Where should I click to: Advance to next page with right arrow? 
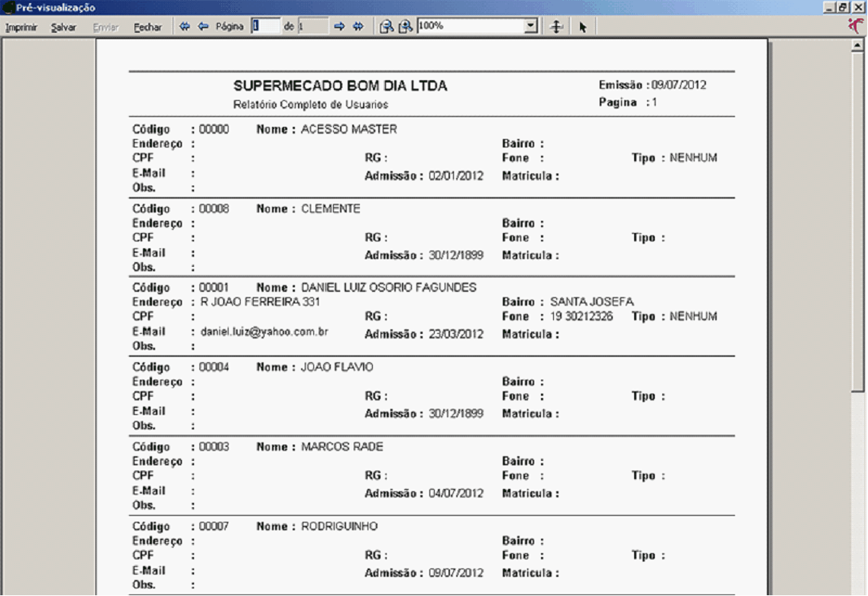[340, 27]
